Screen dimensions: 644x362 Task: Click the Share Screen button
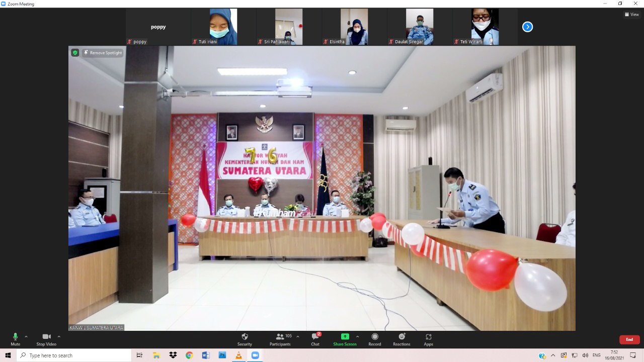pyautogui.click(x=345, y=339)
